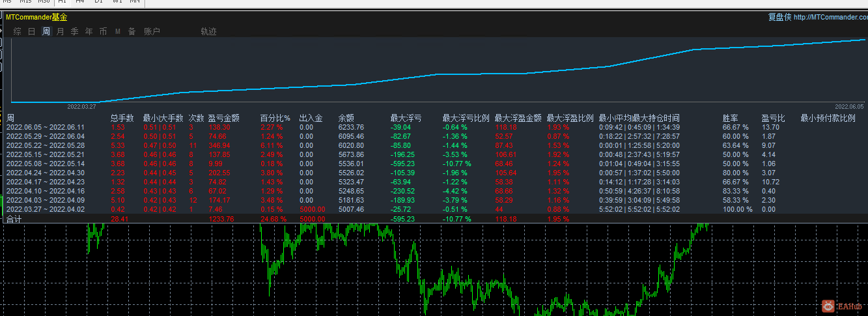Open the 月 monthly tab
This screenshot has height=316, width=868.
pos(61,31)
